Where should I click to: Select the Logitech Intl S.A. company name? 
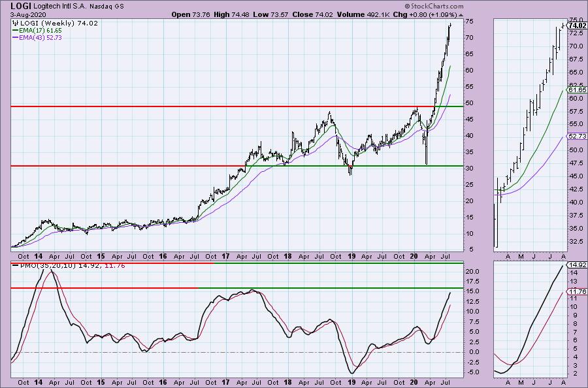60,7
